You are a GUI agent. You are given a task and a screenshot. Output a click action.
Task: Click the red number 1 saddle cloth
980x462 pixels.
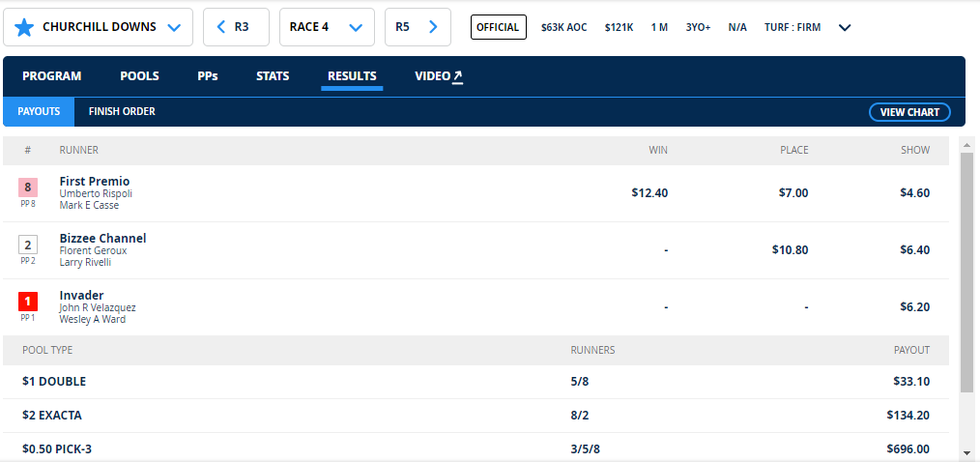tap(27, 302)
